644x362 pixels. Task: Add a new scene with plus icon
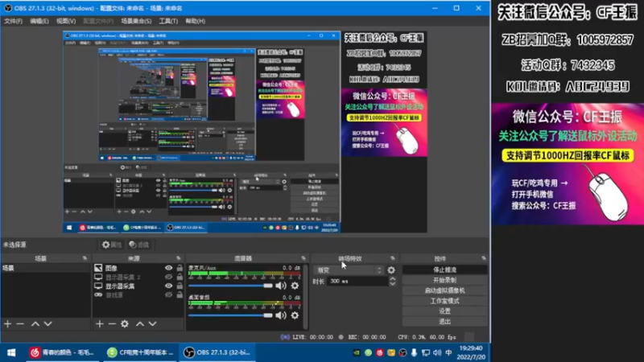(8, 324)
